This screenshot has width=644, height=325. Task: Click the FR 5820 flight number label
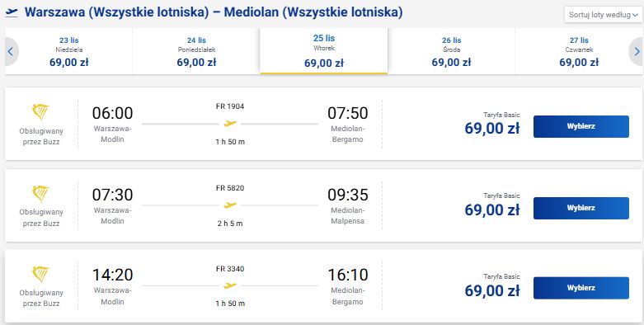tap(230, 188)
